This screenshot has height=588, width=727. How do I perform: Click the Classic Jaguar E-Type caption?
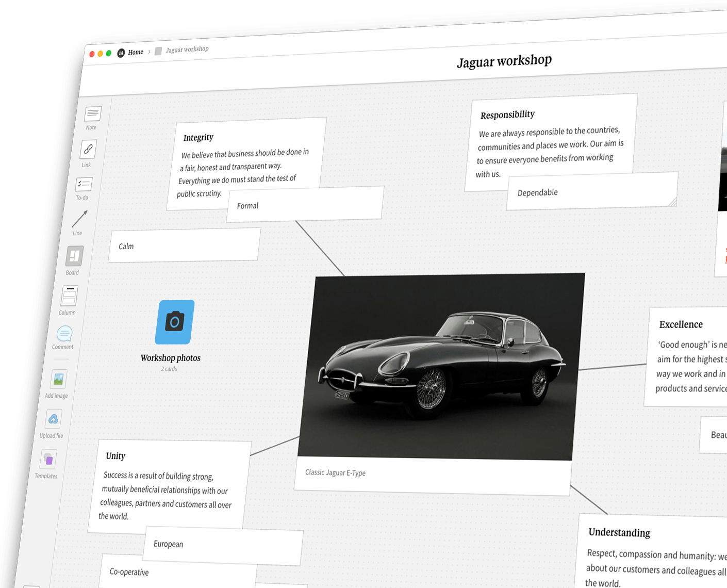coord(335,472)
